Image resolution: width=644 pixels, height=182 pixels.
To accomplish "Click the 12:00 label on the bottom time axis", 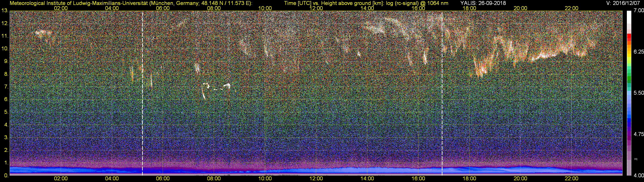I will [316, 179].
